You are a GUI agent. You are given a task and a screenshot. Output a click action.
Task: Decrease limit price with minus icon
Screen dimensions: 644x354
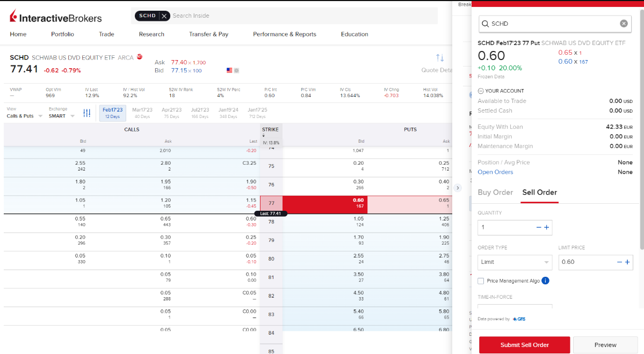(619, 262)
